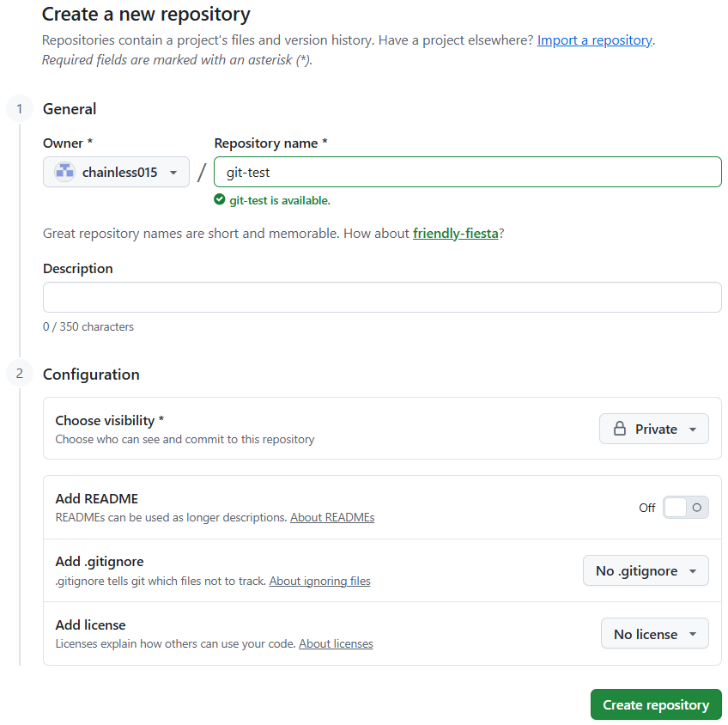
Task: Click the 'Add license' label
Action: [90, 625]
